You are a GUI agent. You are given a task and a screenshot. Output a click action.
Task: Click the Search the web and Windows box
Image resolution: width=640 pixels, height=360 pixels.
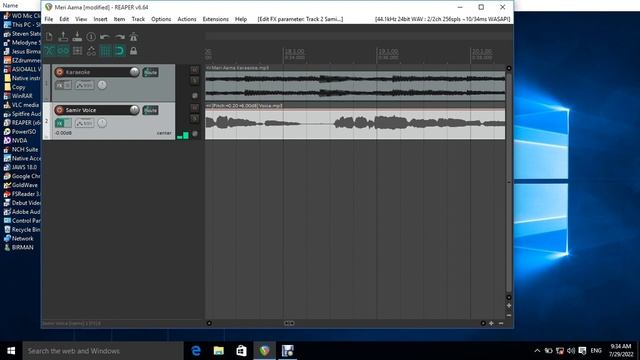click(x=103, y=351)
